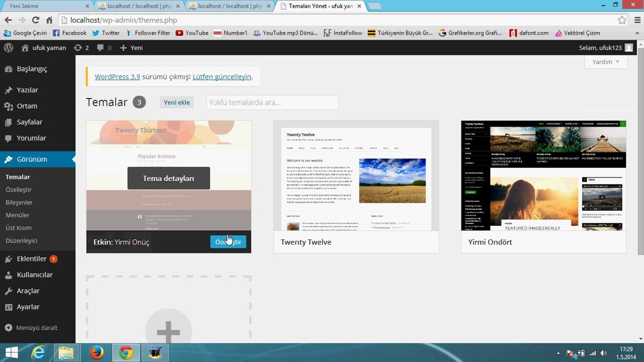Open the Facebook bookmark
Viewport: 644px width, 362px height.
[x=69, y=33]
